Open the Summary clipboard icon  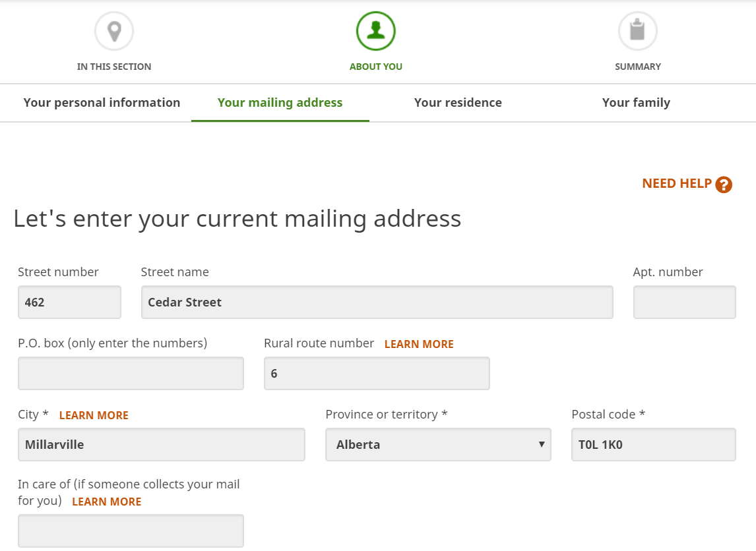click(637, 31)
